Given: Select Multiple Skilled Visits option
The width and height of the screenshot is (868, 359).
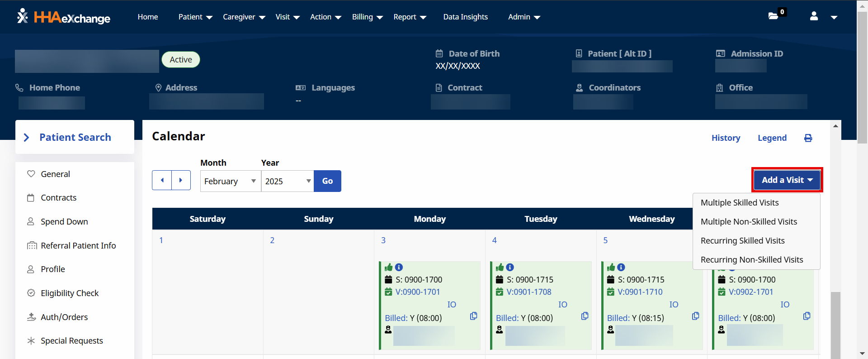Looking at the screenshot, I should (x=740, y=203).
